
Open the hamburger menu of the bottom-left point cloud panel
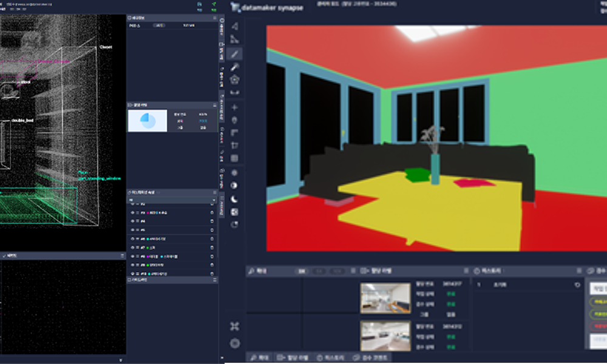[123, 255]
